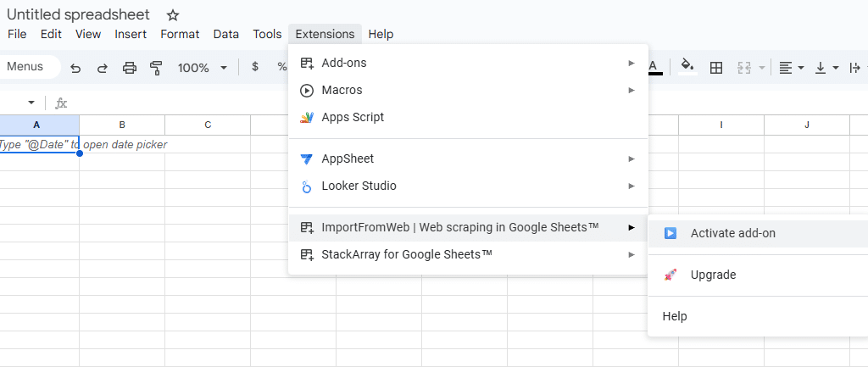
Task: Select column B header
Action: [x=122, y=125]
